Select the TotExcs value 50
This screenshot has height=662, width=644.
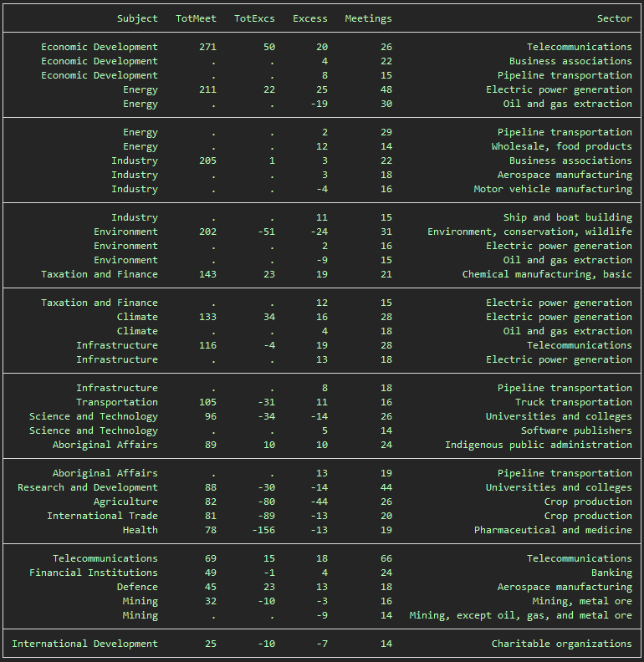(269, 47)
